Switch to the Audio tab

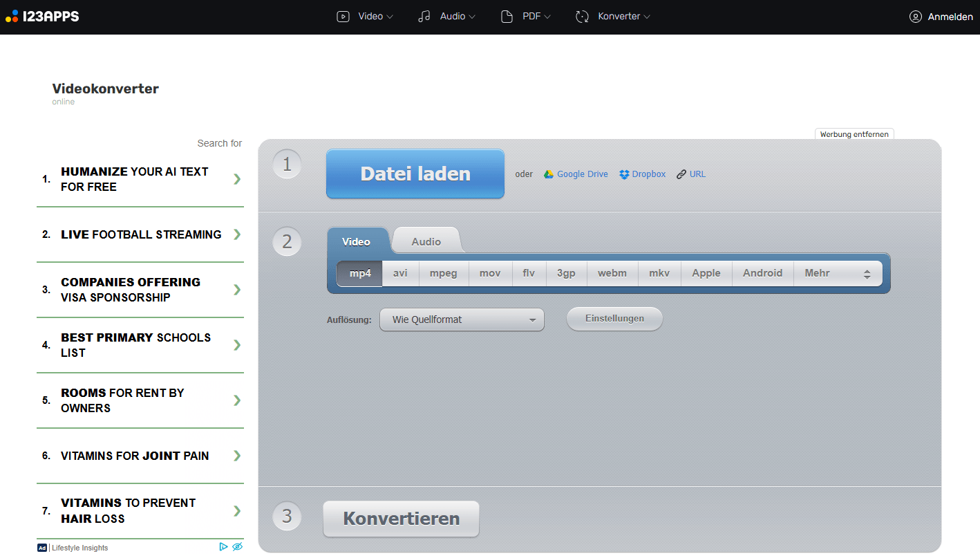426,241
